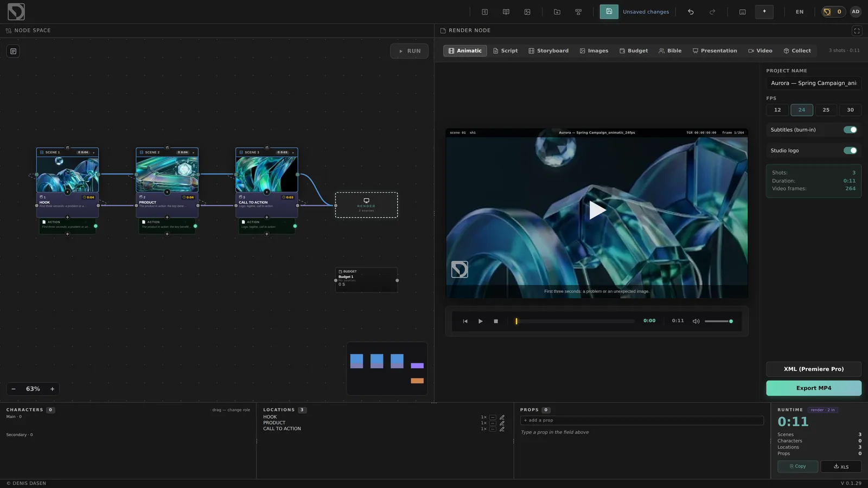
Task: Copy the runtime summary
Action: [797, 466]
